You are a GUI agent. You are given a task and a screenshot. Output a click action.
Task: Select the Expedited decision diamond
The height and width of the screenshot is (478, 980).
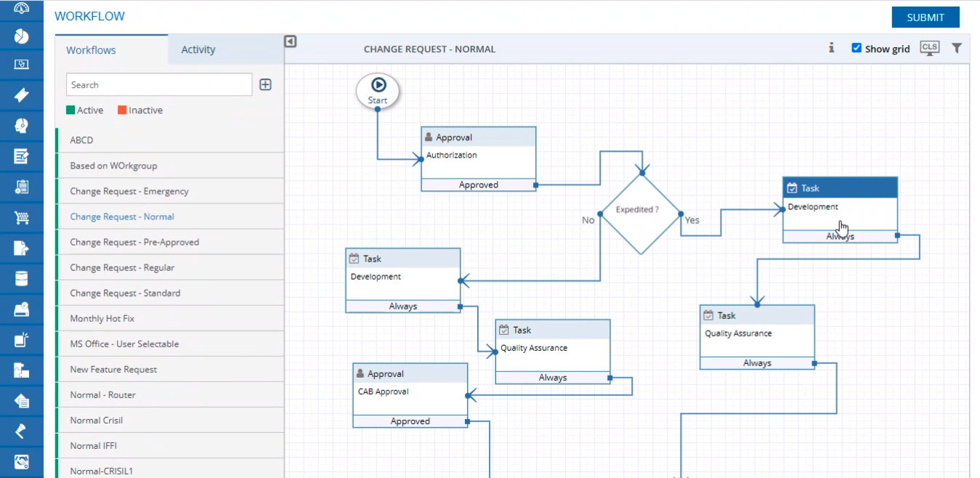pyautogui.click(x=640, y=213)
